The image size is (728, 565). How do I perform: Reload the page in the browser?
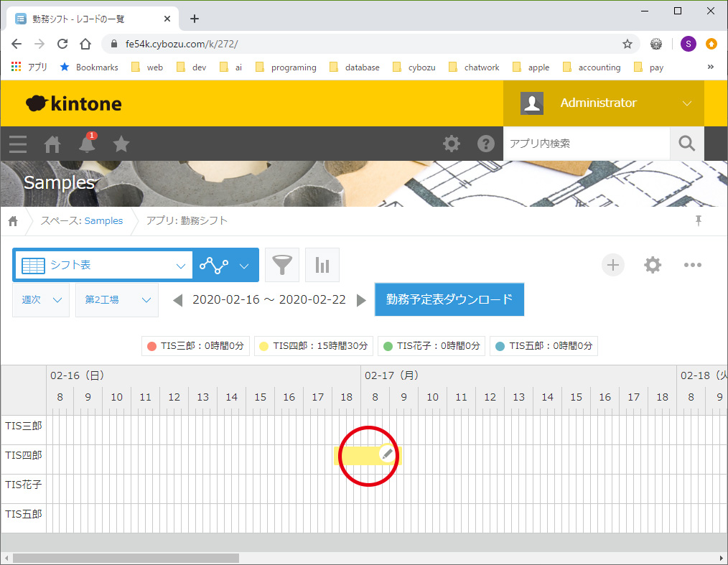(62, 44)
